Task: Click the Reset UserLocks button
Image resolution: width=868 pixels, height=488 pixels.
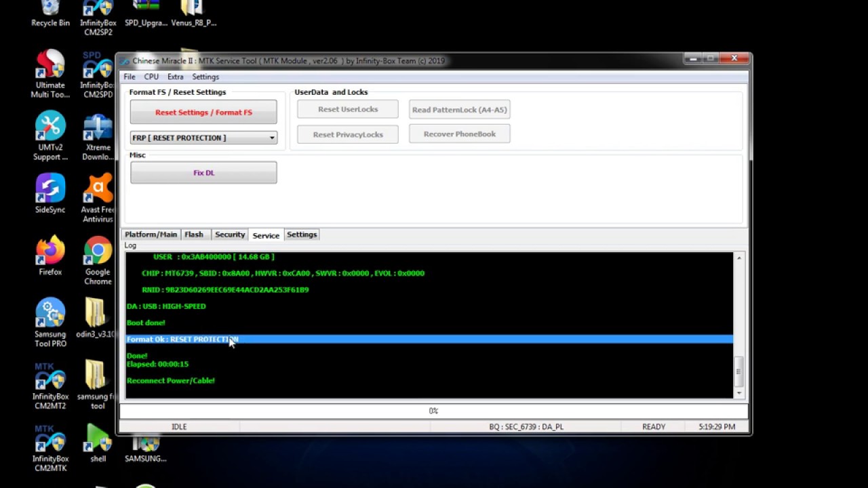Action: pyautogui.click(x=348, y=109)
